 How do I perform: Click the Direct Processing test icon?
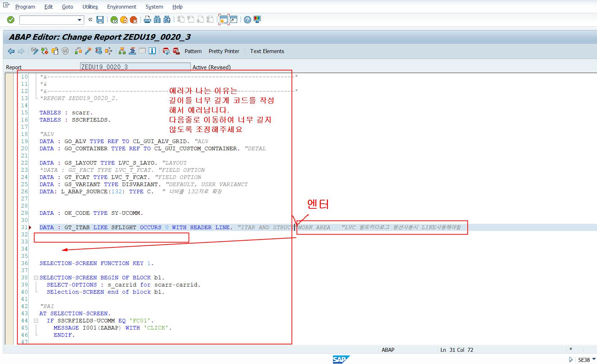coord(98,51)
